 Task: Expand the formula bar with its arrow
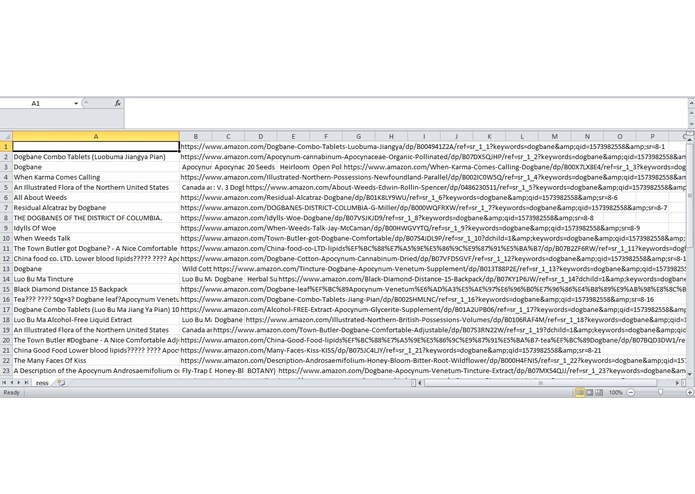[691, 103]
